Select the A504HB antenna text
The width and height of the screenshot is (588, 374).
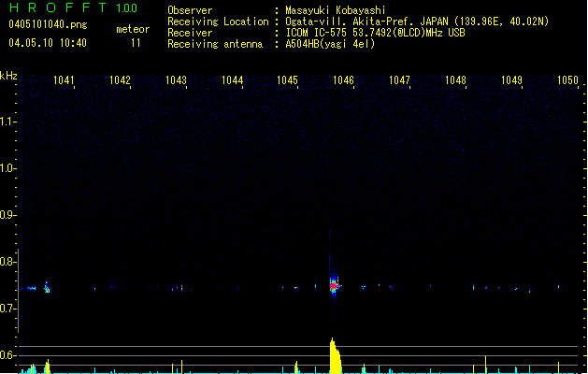[330, 44]
